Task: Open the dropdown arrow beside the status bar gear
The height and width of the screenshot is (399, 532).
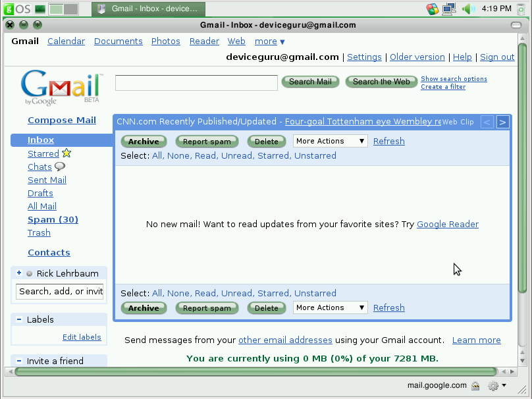Action: 504,385
